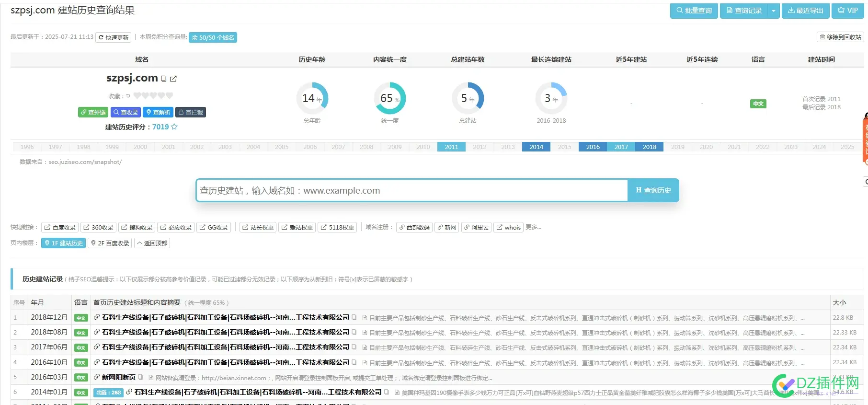Toggle star next to score 7019
This screenshot has width=868, height=405.
point(174,127)
